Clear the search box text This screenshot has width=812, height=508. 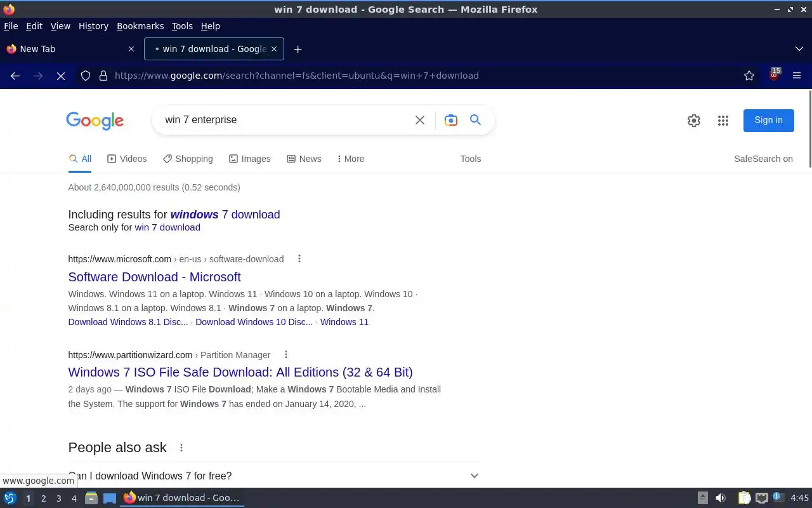click(x=419, y=120)
